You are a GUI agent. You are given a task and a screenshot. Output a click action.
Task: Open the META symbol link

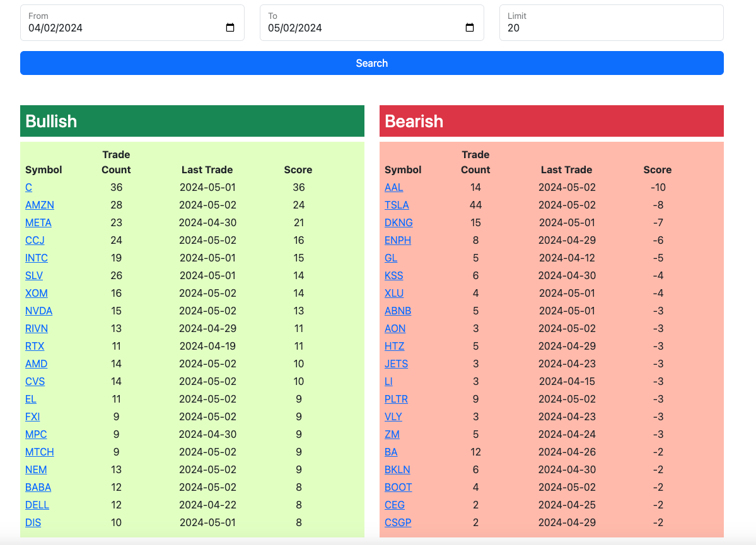38,222
